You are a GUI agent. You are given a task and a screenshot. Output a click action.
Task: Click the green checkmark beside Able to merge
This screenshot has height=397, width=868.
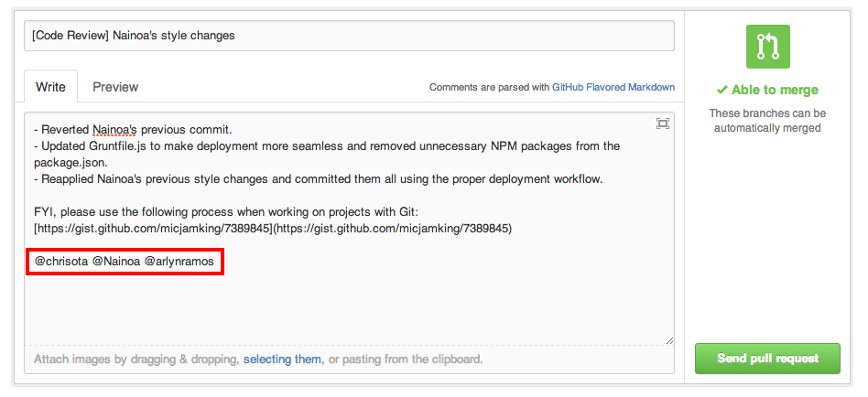click(x=722, y=90)
